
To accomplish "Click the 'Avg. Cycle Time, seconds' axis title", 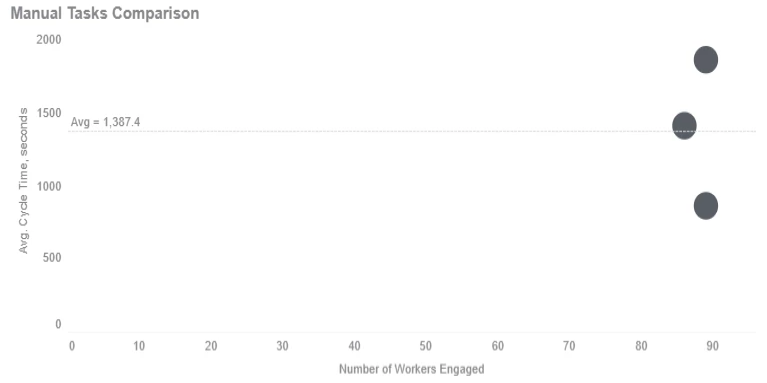I will tap(23, 181).
